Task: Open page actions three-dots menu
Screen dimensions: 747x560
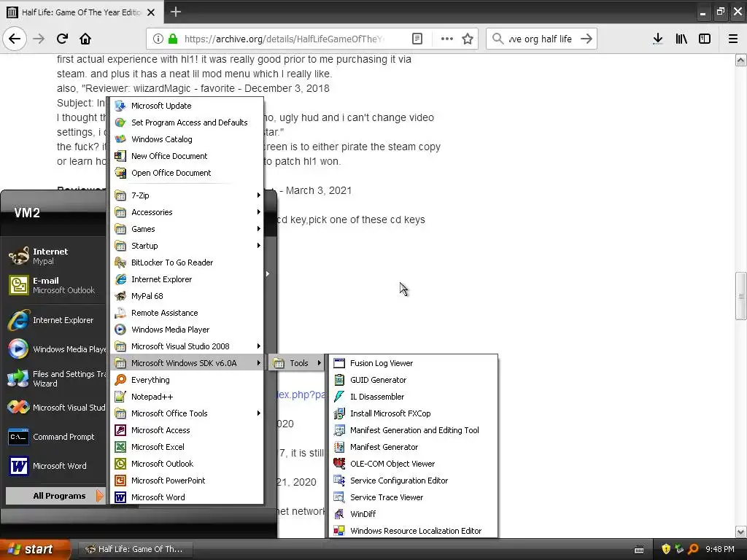Action: (x=447, y=39)
